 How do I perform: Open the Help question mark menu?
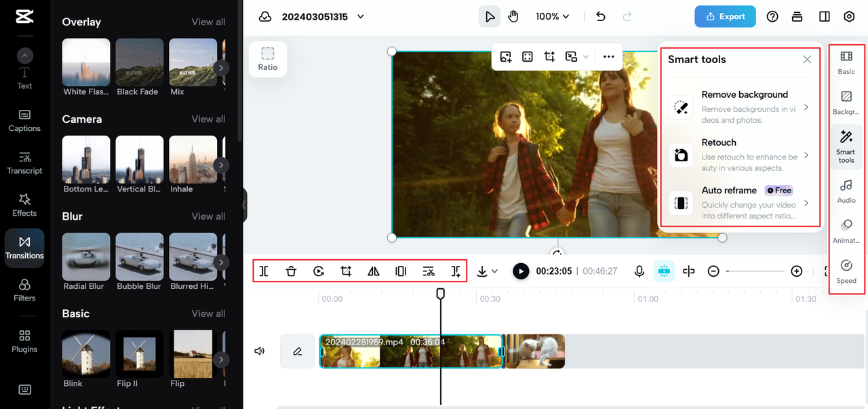pyautogui.click(x=772, y=16)
